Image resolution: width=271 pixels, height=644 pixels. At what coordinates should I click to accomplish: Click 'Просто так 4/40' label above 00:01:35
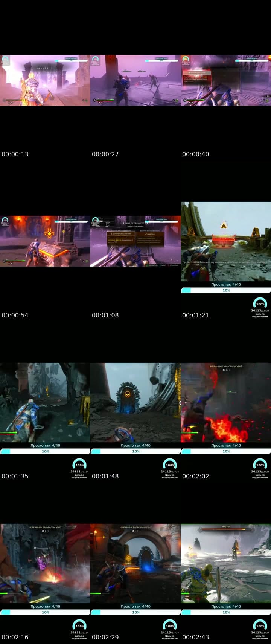click(45, 445)
